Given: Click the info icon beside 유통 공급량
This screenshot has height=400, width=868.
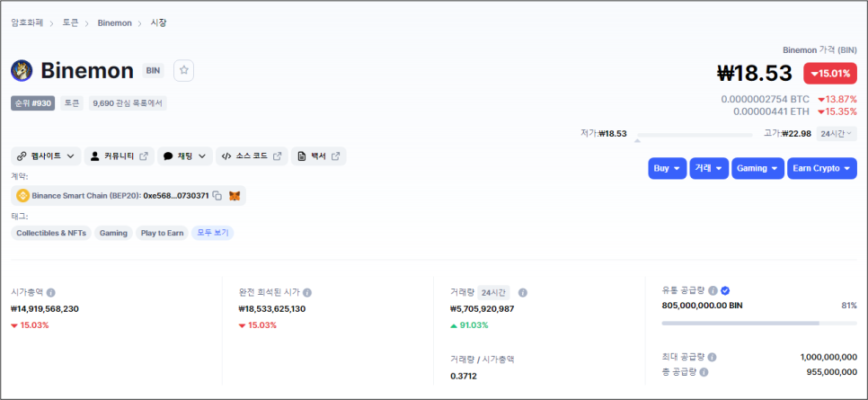Looking at the screenshot, I should [713, 290].
